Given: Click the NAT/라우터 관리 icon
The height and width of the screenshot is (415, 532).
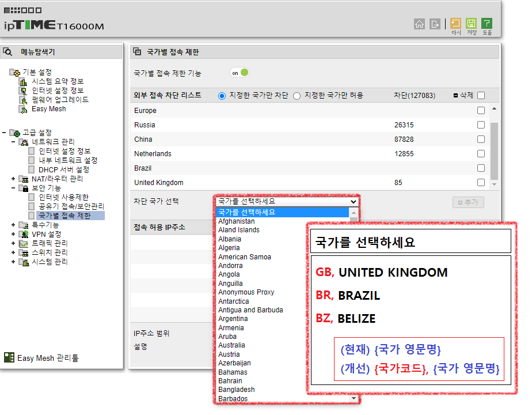Looking at the screenshot, I should (24, 179).
